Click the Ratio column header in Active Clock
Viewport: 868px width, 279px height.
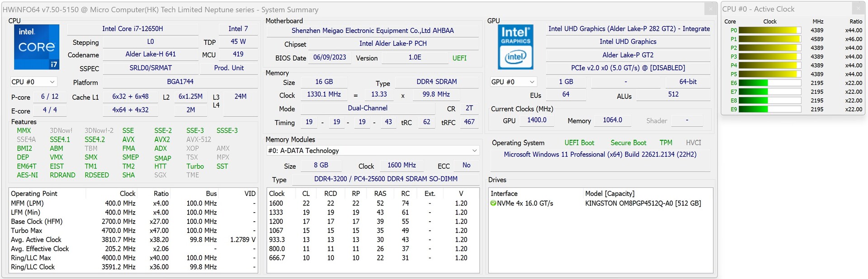tap(855, 22)
